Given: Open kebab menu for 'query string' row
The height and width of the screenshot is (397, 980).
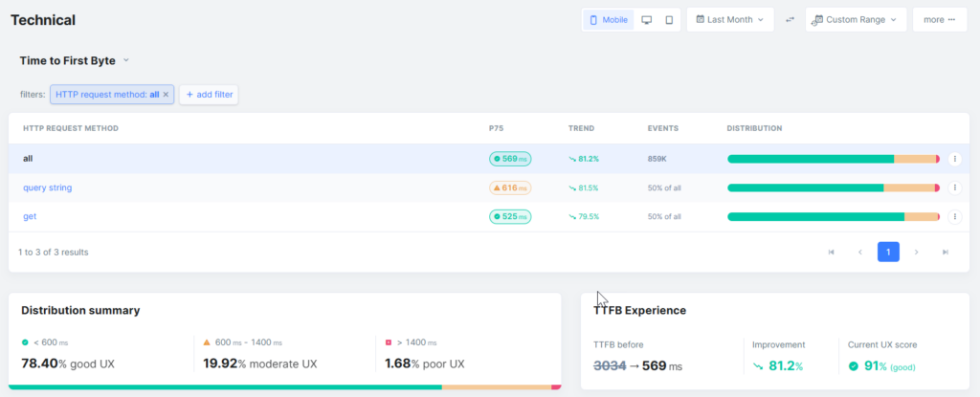Looking at the screenshot, I should (x=954, y=187).
